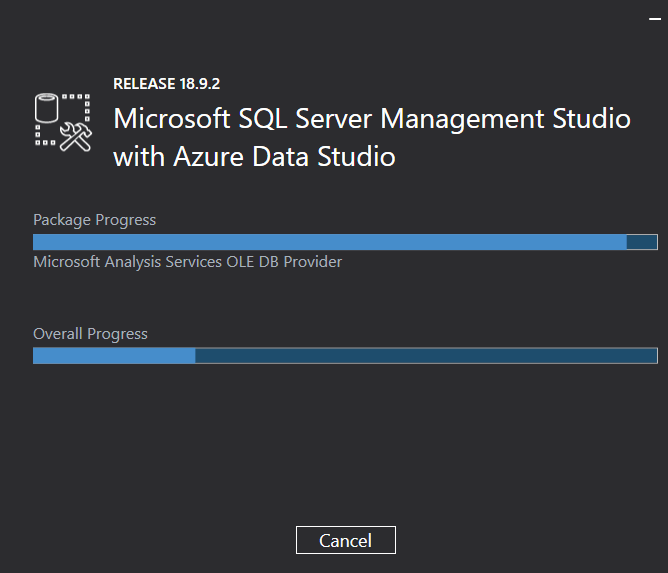668x573 pixels.
Task: Click the filled part of Package Progress bar
Action: point(329,242)
